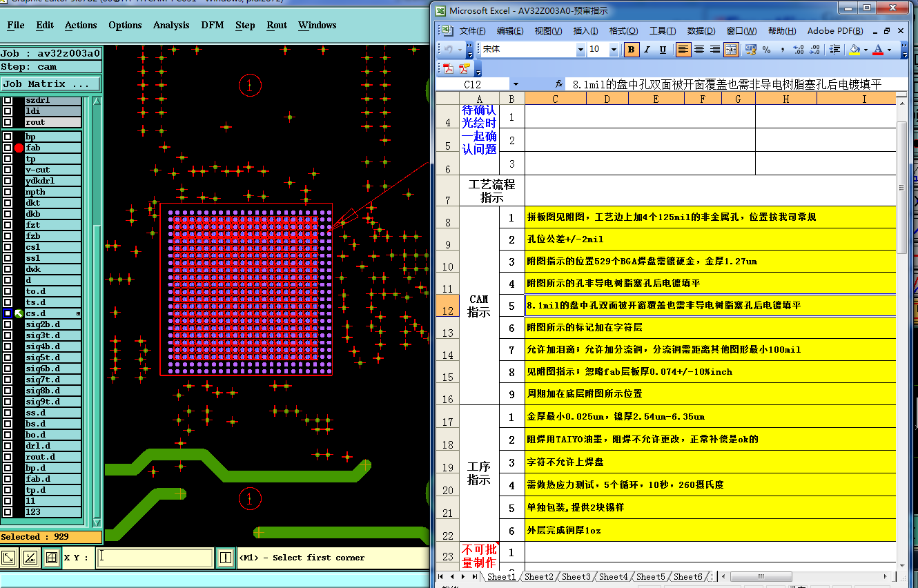This screenshot has height=588, width=918.
Task: Click Windows menu in Graphic Editor
Action: pos(318,25)
